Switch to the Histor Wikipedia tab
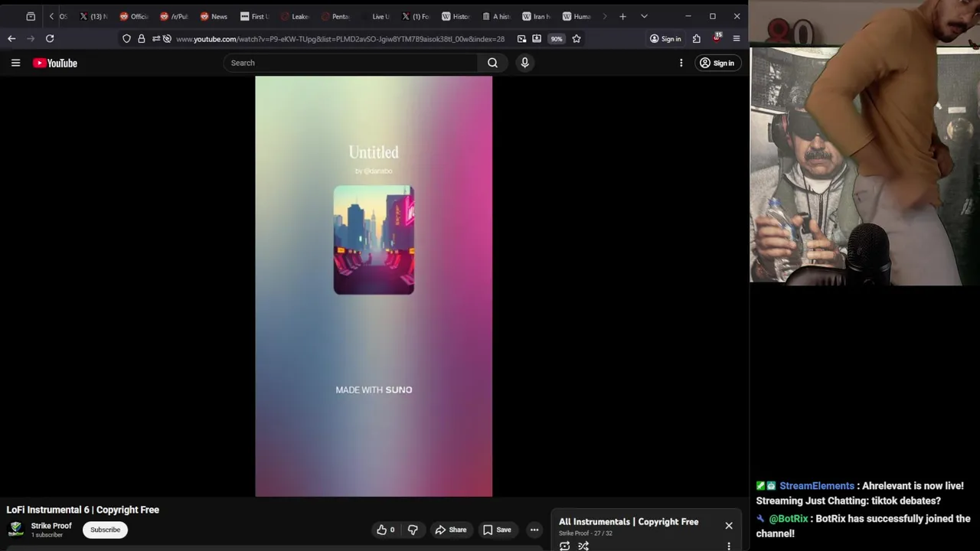 [456, 16]
